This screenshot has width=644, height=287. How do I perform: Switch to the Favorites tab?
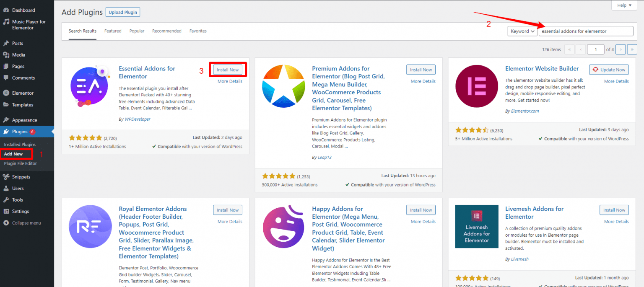click(197, 31)
